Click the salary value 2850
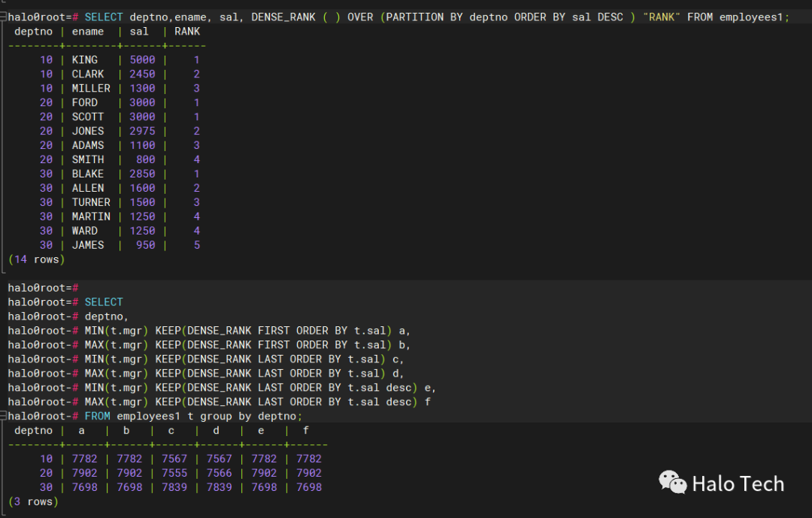 pos(142,174)
